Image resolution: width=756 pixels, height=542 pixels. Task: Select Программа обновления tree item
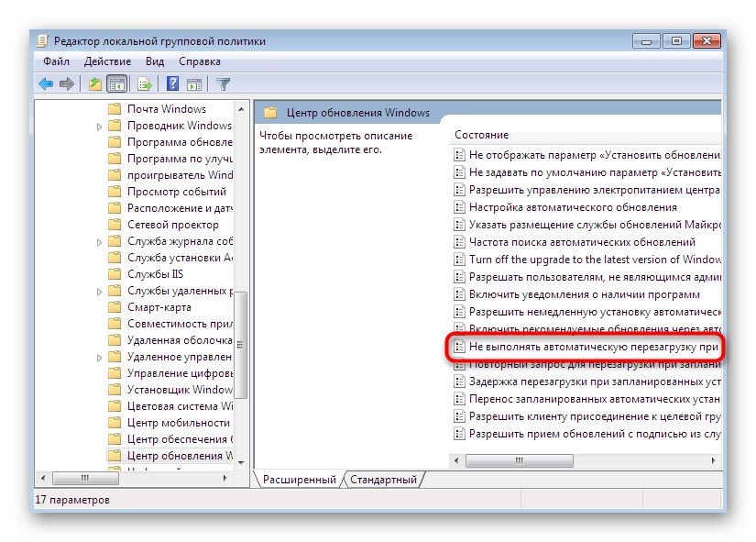pos(180,142)
